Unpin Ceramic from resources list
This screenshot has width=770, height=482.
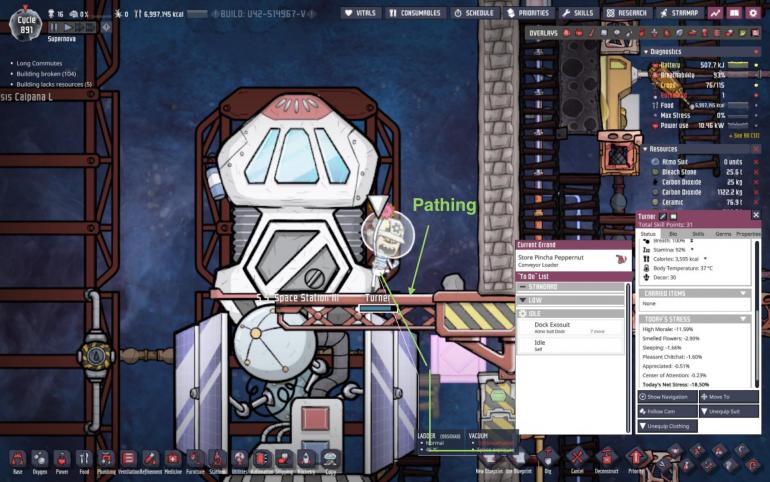point(756,202)
